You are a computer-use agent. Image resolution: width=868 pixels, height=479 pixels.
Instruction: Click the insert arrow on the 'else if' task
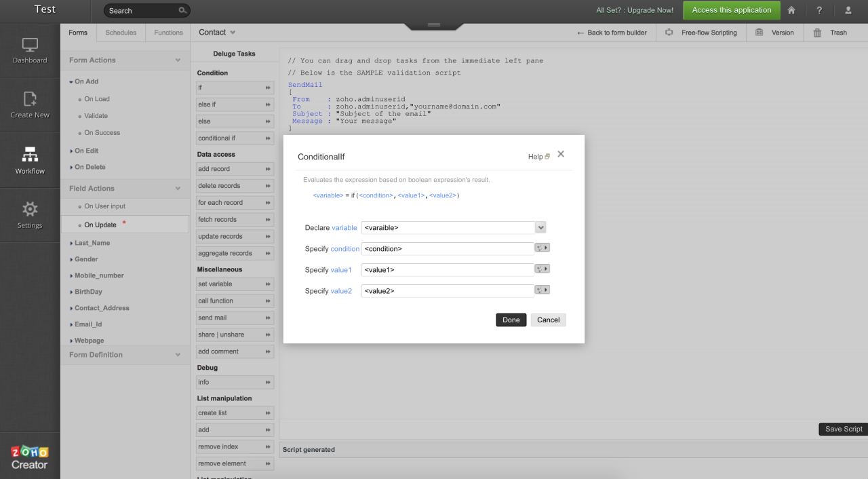[x=268, y=104]
